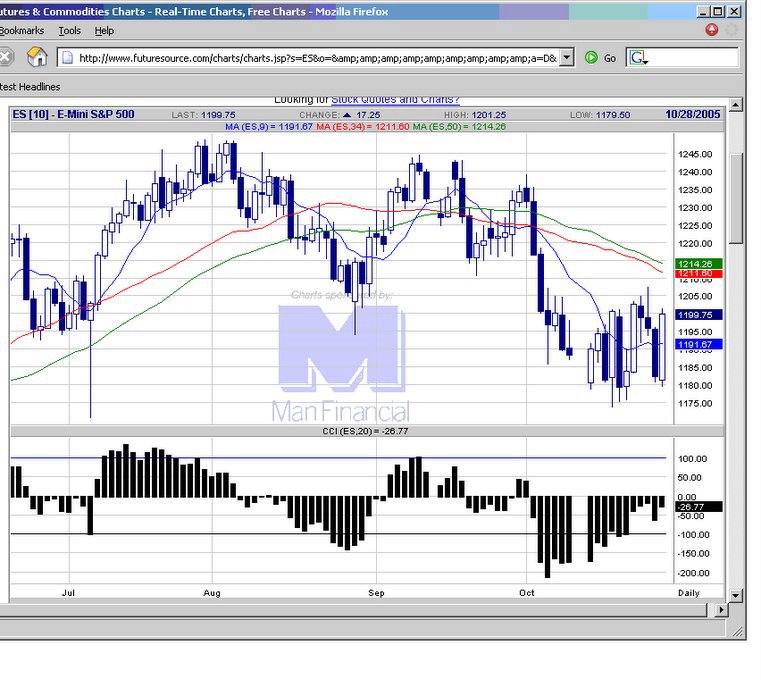This screenshot has width=761, height=680.
Task: Click the date 10/28/2005
Action: pos(693,114)
